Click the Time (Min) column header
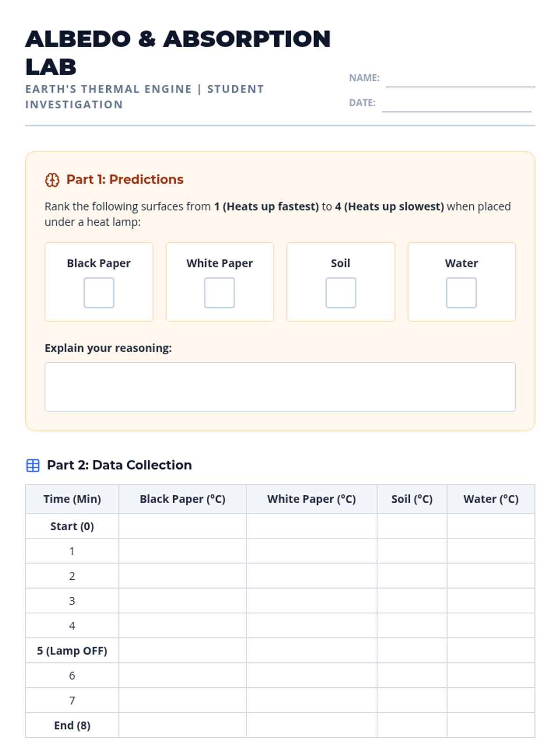Image resolution: width=560 pixels, height=747 pixels. coord(72,499)
